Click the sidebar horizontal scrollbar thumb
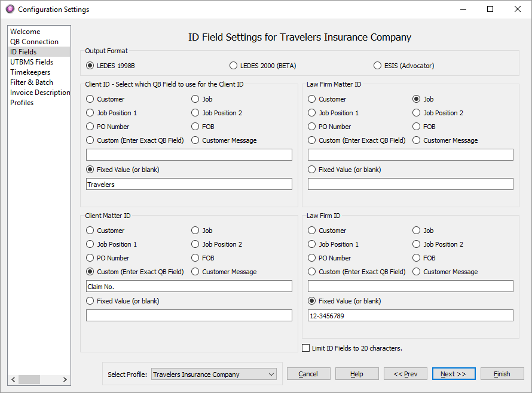This screenshot has width=532, height=393. click(29, 379)
